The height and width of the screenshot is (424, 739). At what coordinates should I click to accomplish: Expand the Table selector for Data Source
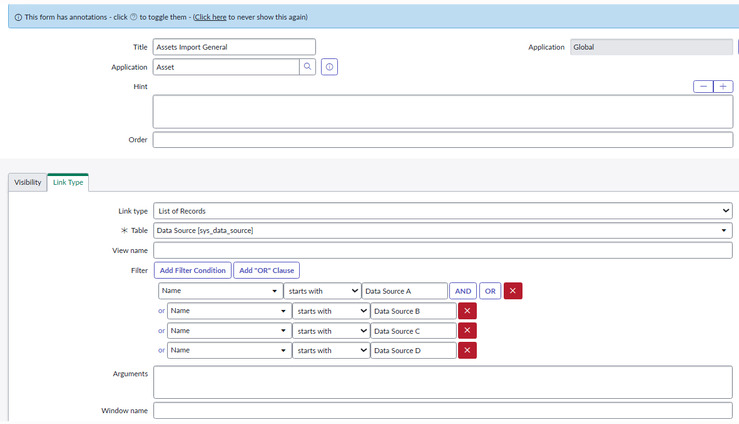tap(443, 231)
